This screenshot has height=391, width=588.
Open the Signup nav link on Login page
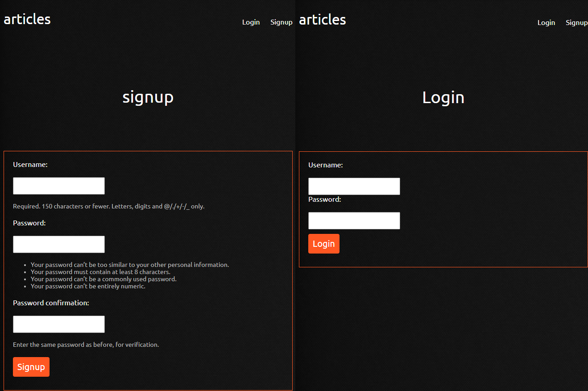point(576,22)
